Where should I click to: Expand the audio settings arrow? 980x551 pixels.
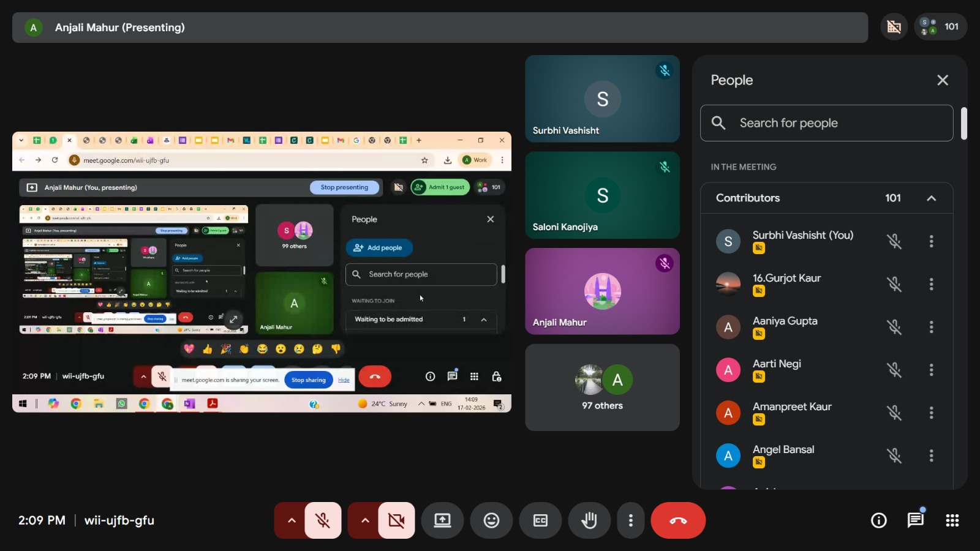292,520
